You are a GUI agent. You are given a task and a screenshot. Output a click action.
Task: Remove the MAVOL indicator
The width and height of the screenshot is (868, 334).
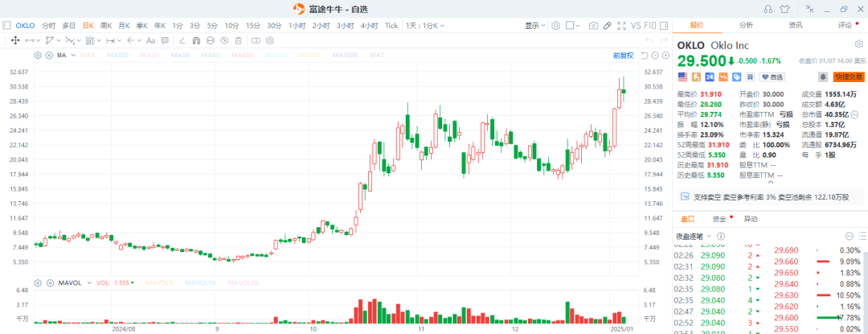(49, 282)
